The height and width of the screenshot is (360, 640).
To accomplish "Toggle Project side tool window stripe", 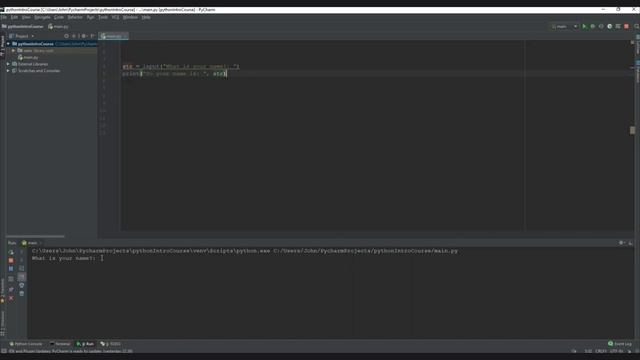I will click(x=2, y=46).
